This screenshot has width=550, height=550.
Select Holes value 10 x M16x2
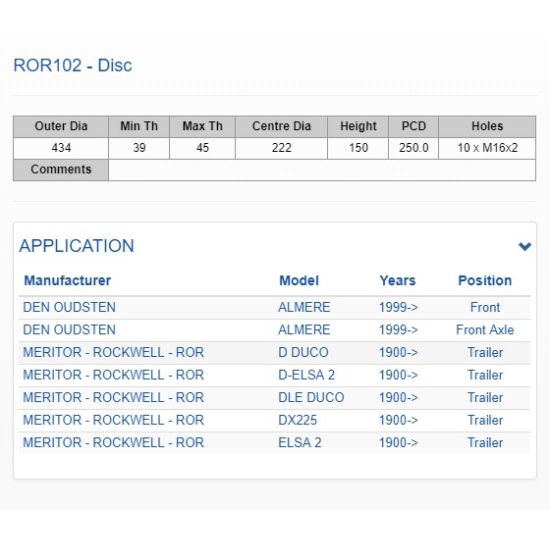(487, 148)
